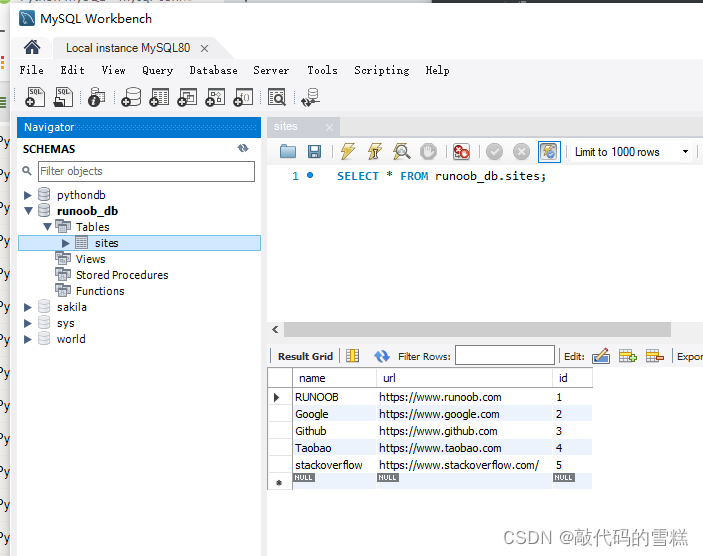This screenshot has width=703, height=556.
Task: Expand the world schema
Action: tap(28, 339)
